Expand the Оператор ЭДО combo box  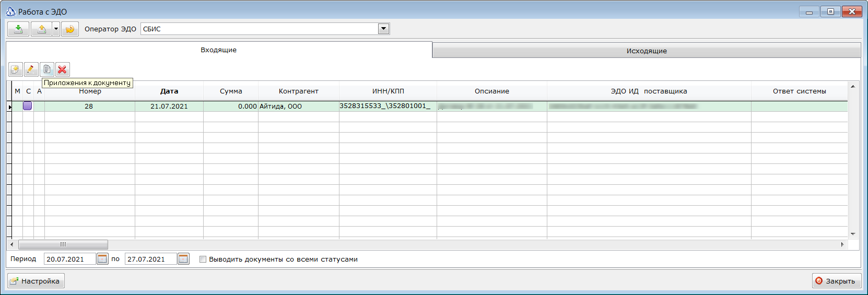coord(384,29)
